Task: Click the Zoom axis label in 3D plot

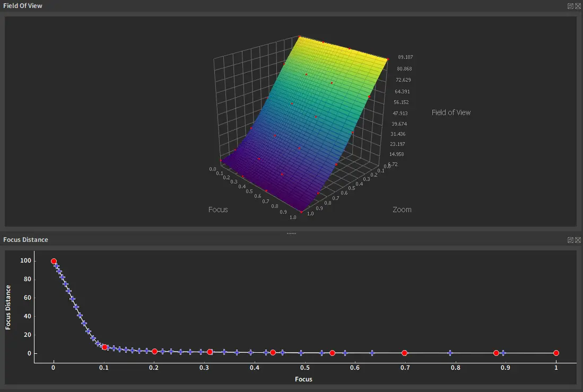Action: [402, 210]
